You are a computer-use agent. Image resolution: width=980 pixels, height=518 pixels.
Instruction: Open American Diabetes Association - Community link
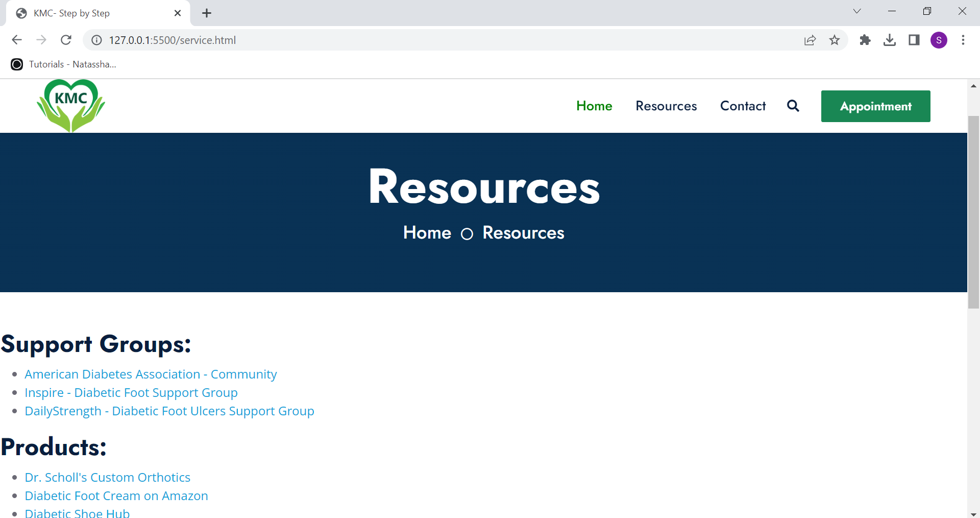click(x=151, y=374)
